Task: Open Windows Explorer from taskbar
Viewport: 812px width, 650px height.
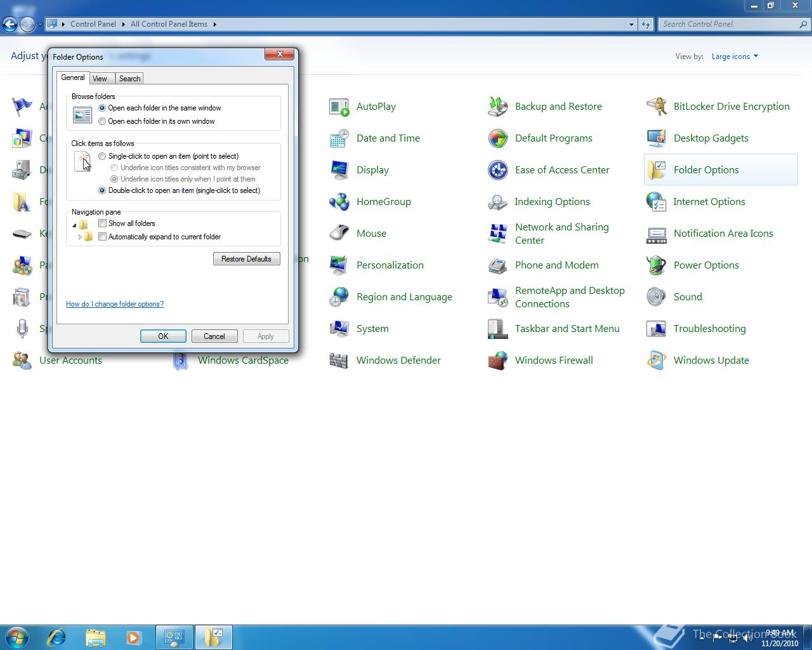Action: pyautogui.click(x=95, y=637)
